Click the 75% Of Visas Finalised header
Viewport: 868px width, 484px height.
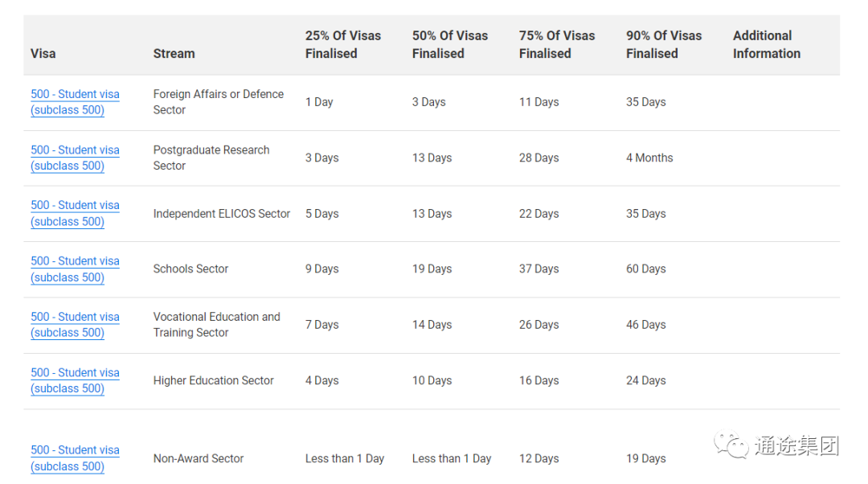pos(556,44)
